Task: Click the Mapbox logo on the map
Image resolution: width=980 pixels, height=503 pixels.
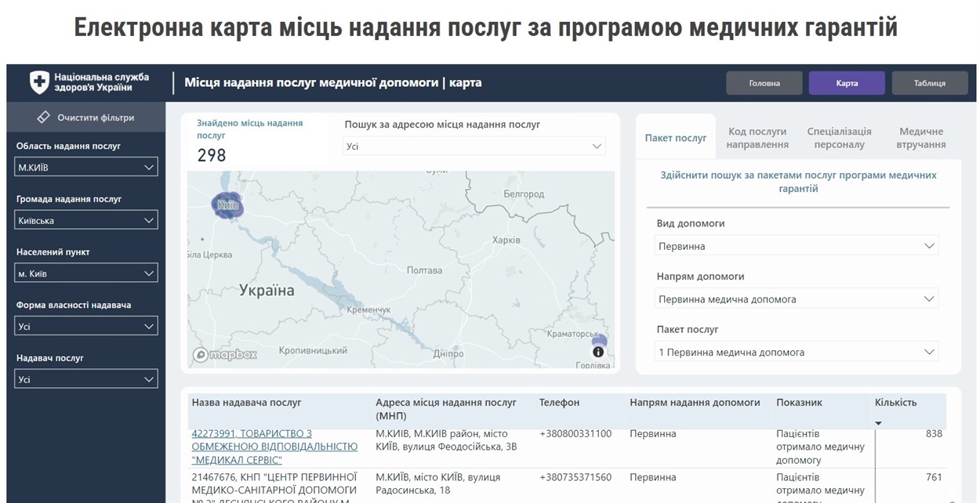Action: 225,355
